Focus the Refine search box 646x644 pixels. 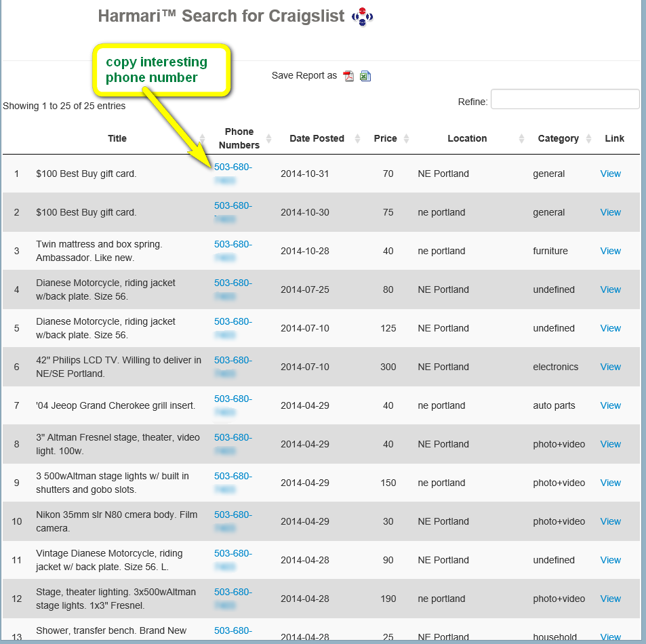coord(565,99)
